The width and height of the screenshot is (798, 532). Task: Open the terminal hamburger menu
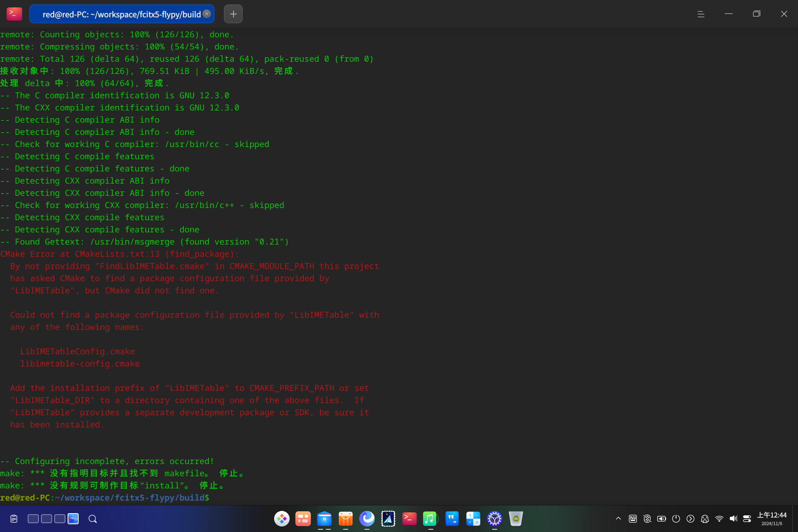point(701,14)
